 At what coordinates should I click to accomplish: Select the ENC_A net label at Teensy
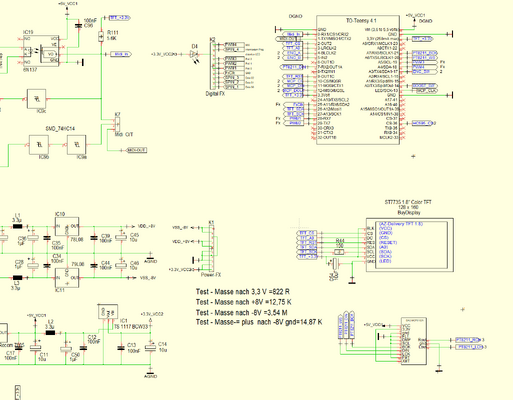coord(293,53)
